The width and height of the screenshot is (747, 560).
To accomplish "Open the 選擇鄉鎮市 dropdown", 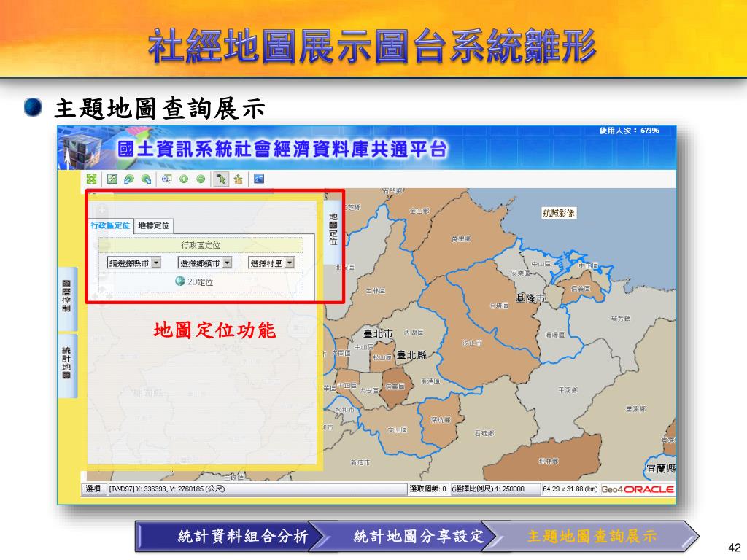I will pyautogui.click(x=205, y=262).
